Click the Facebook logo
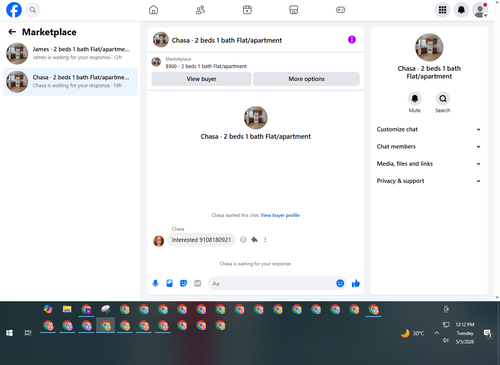This screenshot has width=500, height=365. (x=14, y=10)
